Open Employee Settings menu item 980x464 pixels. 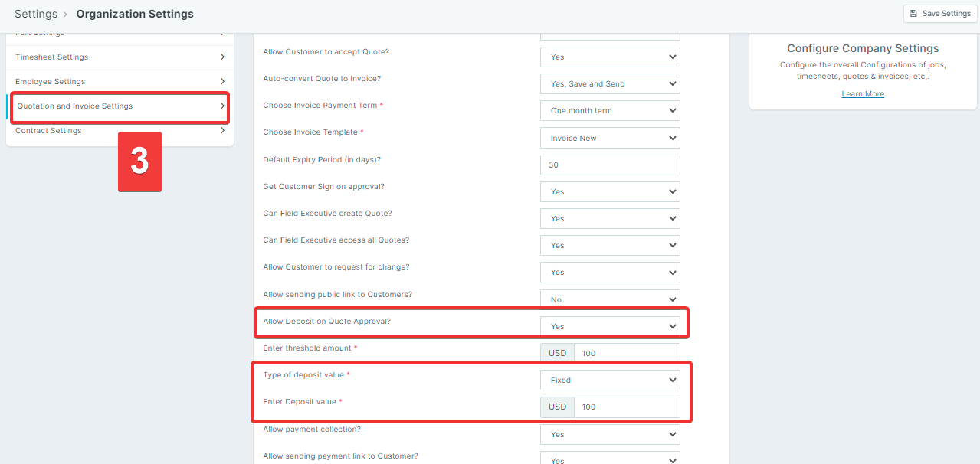(x=51, y=82)
